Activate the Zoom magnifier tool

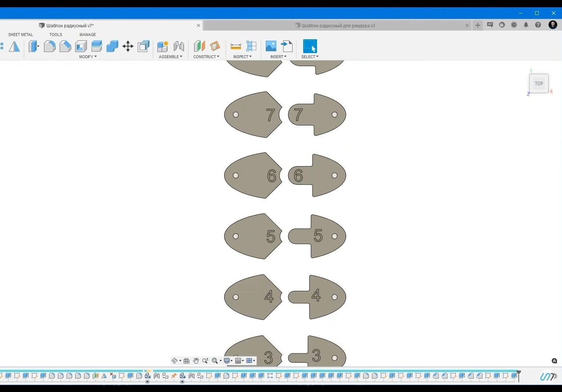pos(205,361)
